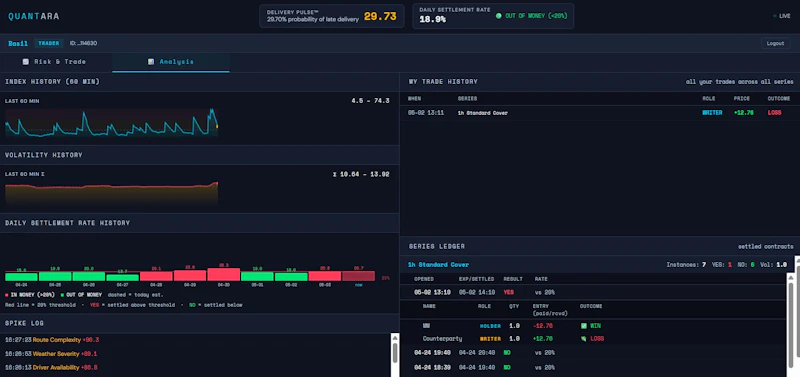Click the LOSS icon in Counterparty row
The height and width of the screenshot is (377, 800).
(584, 339)
